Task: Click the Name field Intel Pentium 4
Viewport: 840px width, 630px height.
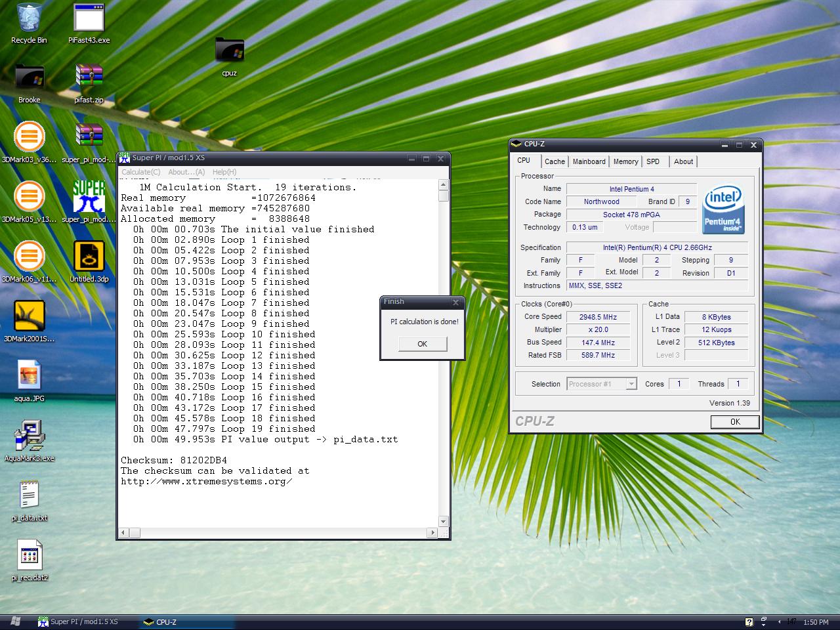Action: (x=631, y=189)
